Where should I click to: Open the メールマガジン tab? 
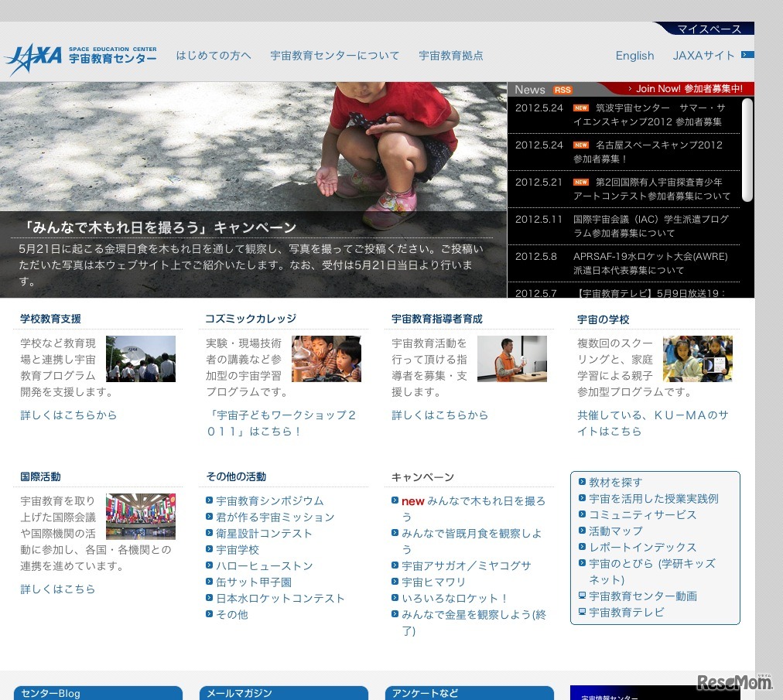(284, 693)
